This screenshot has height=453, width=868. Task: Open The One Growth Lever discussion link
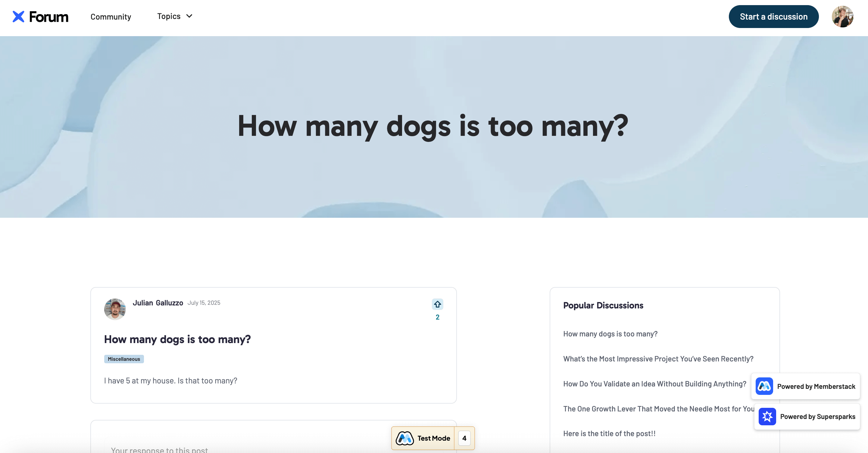tap(658, 408)
